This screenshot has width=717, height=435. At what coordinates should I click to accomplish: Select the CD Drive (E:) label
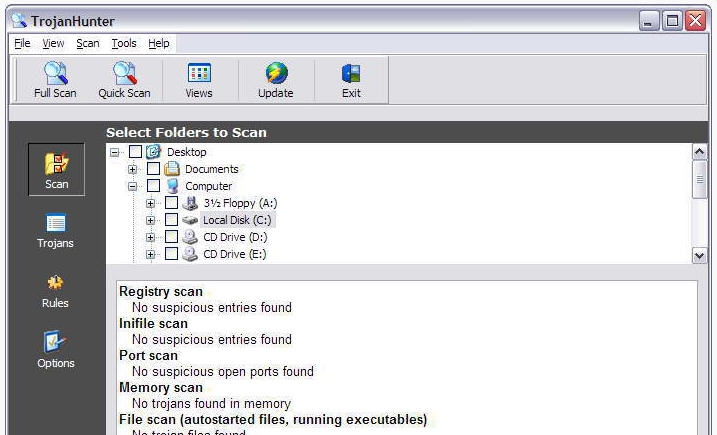(235, 254)
